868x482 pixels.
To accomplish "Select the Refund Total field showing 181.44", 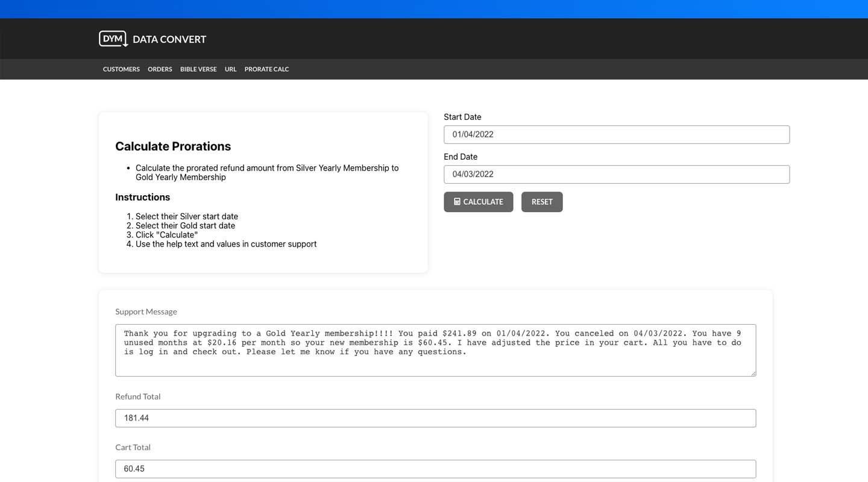I will point(435,417).
